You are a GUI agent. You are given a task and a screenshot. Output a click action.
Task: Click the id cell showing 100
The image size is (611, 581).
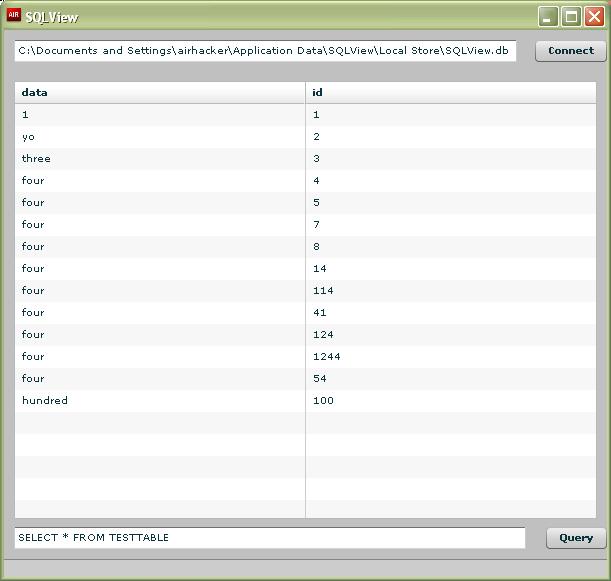pos(451,401)
